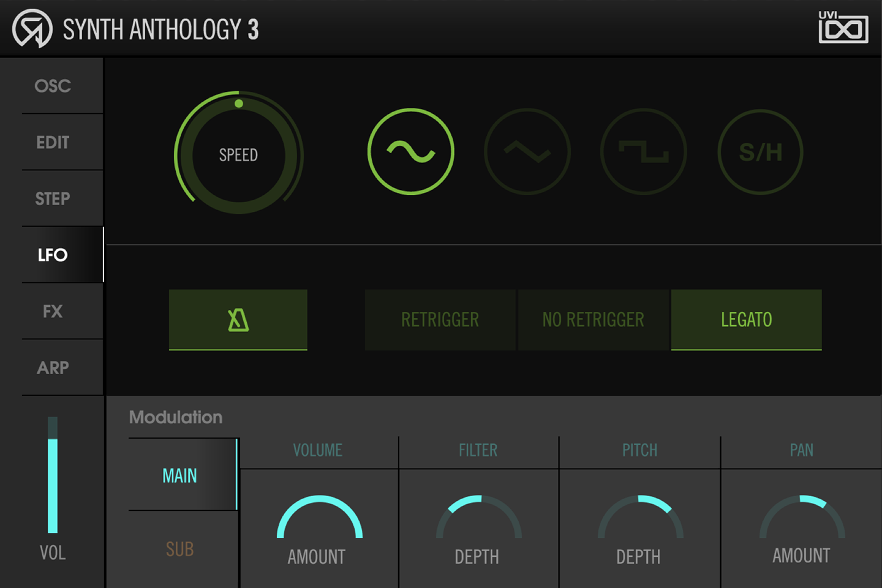Toggle Legato mode off
882x588 pixels.
746,319
